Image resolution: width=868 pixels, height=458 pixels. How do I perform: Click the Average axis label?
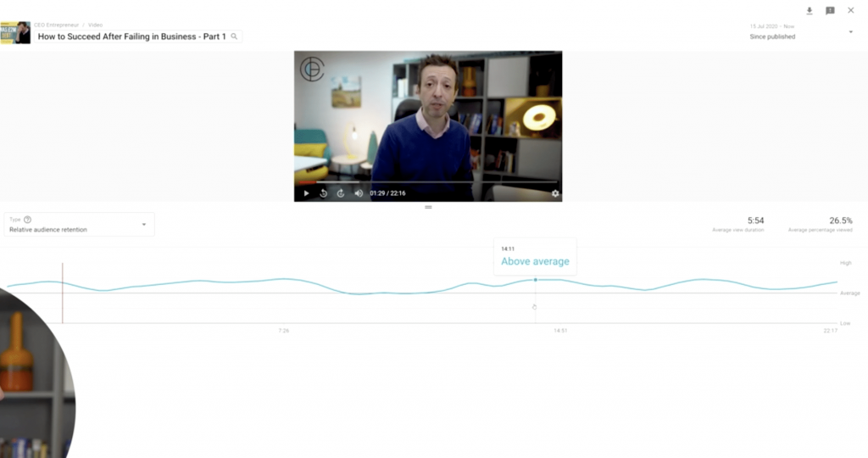coord(849,293)
